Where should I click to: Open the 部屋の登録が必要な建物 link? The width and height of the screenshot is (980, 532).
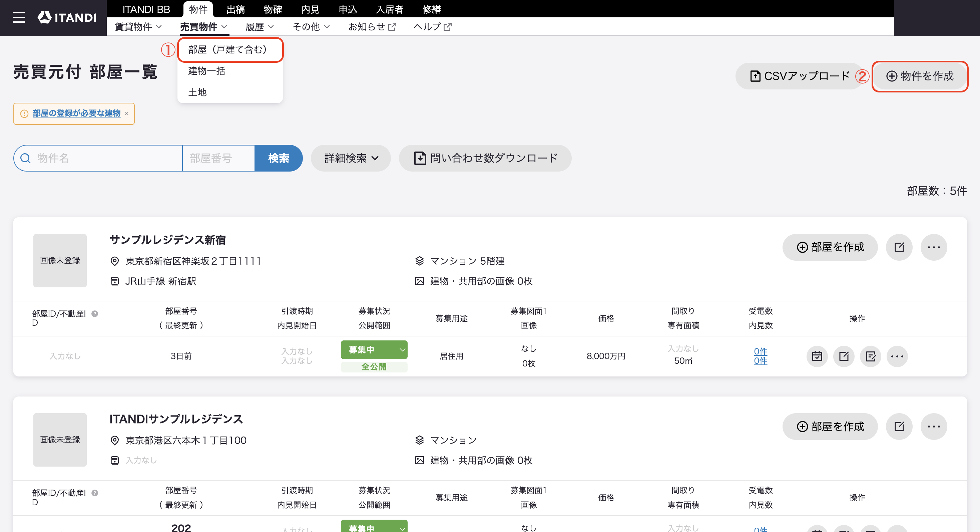tap(76, 113)
